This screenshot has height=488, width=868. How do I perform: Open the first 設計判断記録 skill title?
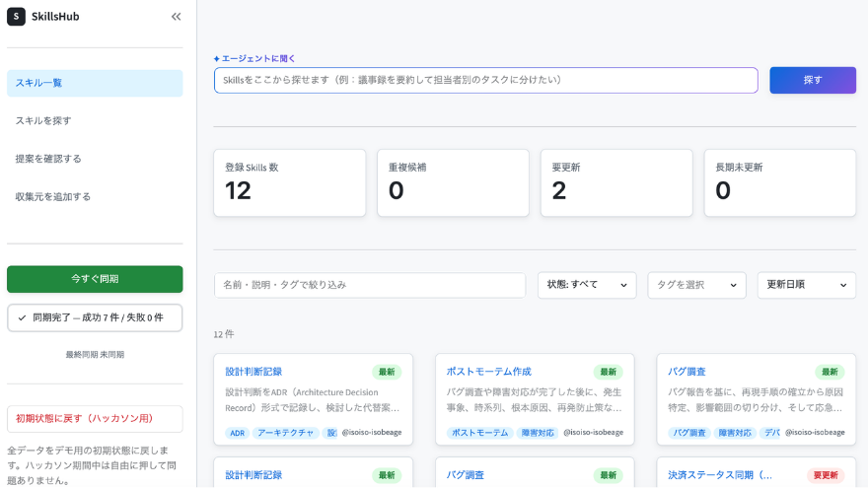(253, 372)
